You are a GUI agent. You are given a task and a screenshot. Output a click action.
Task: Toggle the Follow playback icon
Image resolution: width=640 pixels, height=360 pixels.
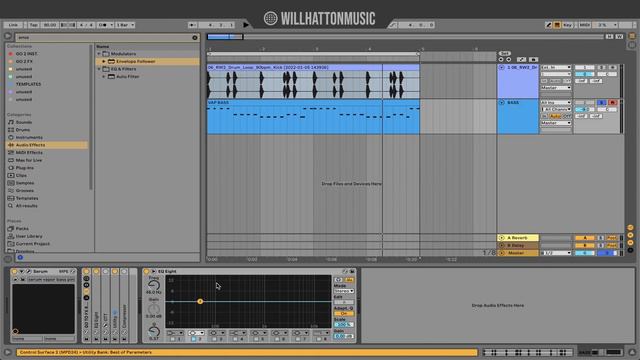pos(192,25)
